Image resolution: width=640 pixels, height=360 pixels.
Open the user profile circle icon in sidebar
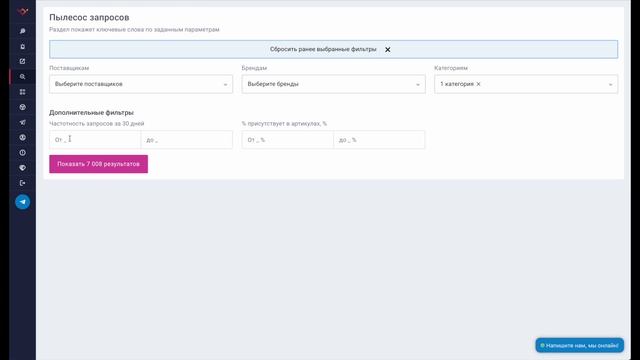[22, 138]
